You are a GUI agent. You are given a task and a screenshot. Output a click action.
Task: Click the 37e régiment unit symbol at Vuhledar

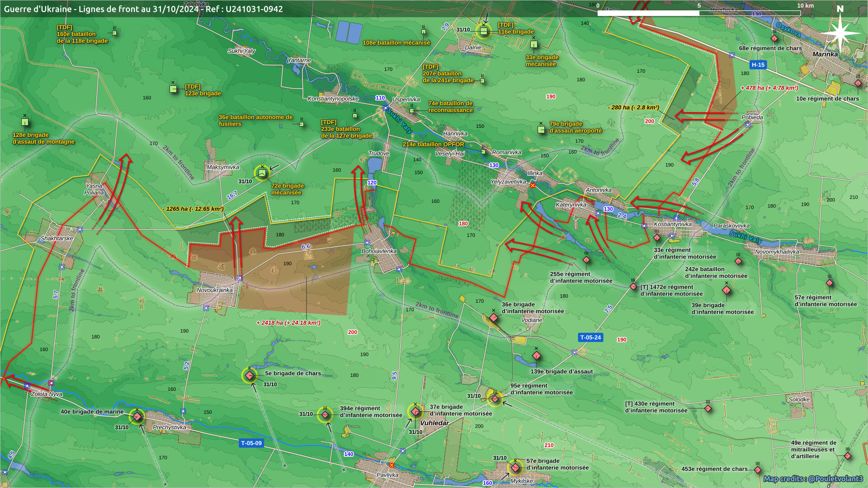[x=415, y=412]
